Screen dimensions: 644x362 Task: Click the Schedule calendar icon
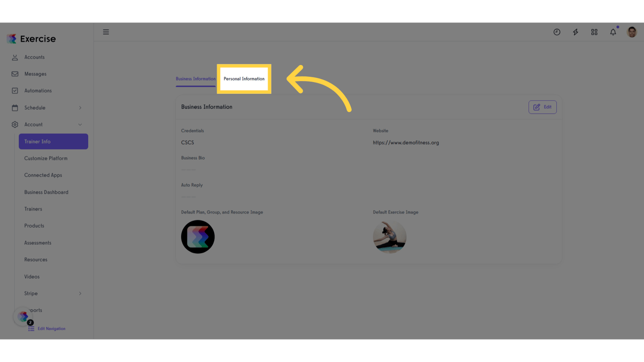[16, 107]
